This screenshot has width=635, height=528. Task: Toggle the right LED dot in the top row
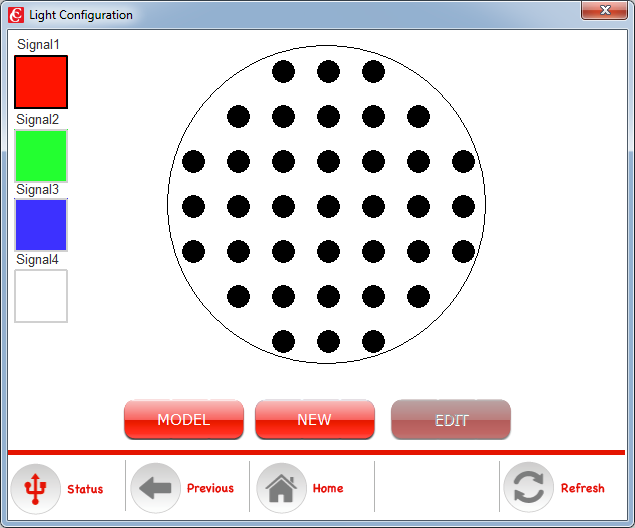[373, 72]
